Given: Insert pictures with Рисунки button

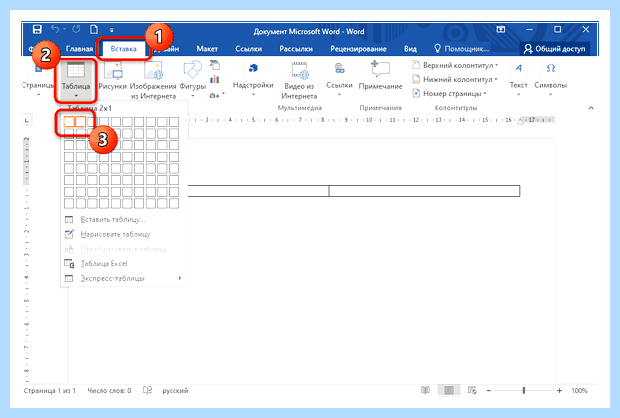Looking at the screenshot, I should click(x=112, y=76).
